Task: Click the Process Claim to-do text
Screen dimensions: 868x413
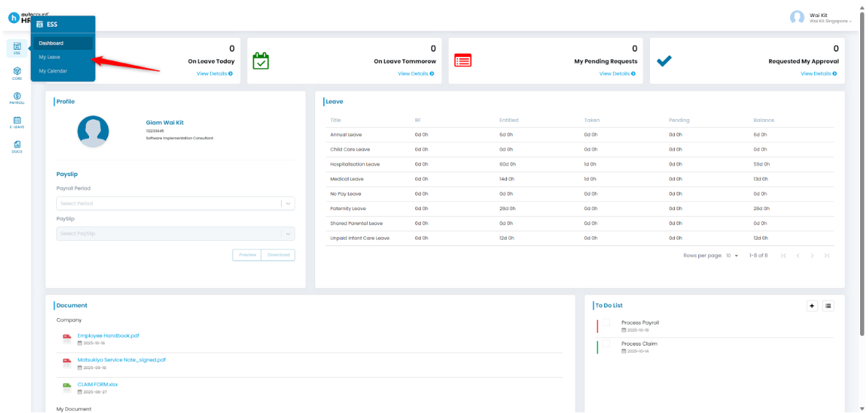Action: click(x=639, y=344)
